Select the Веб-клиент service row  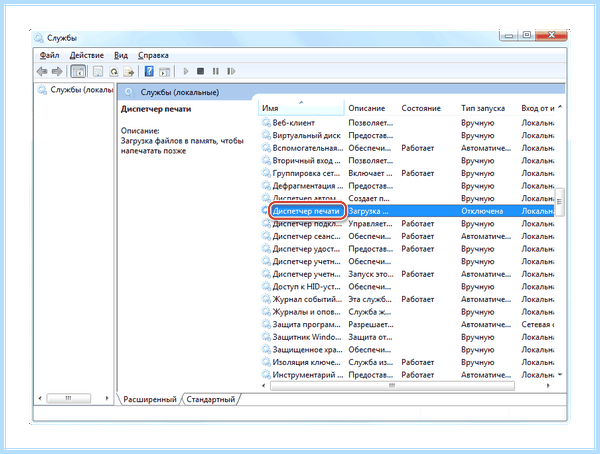pyautogui.click(x=408, y=123)
